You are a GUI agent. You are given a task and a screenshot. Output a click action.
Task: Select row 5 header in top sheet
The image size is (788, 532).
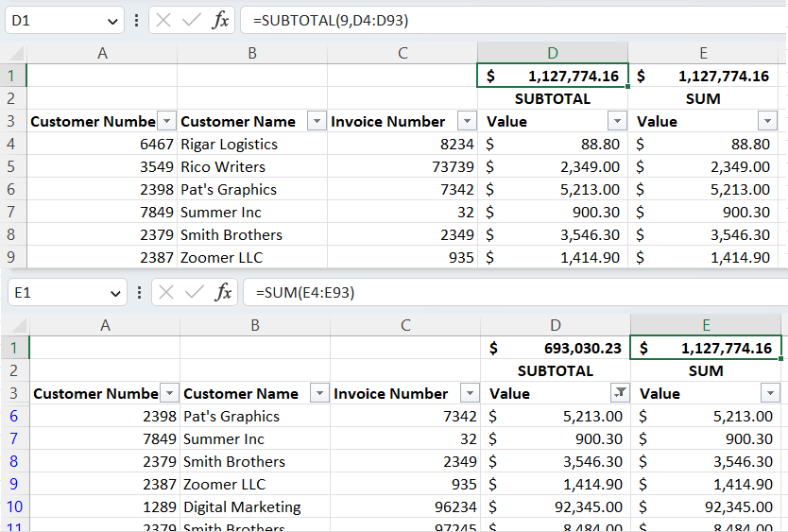[x=11, y=166]
